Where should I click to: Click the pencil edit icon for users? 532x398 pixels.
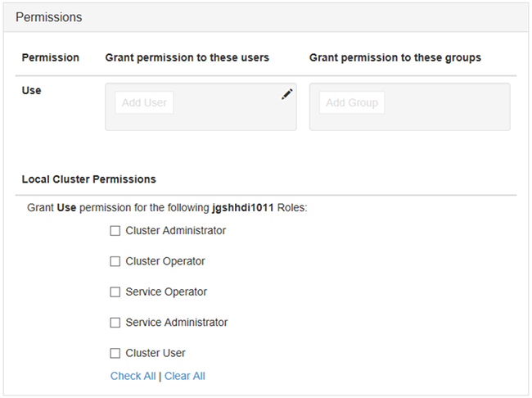click(286, 94)
